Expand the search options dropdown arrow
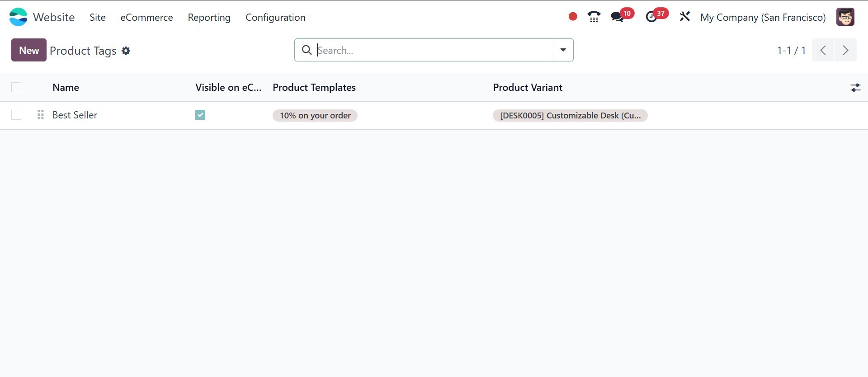Viewport: 868px width, 377px height. pyautogui.click(x=563, y=50)
